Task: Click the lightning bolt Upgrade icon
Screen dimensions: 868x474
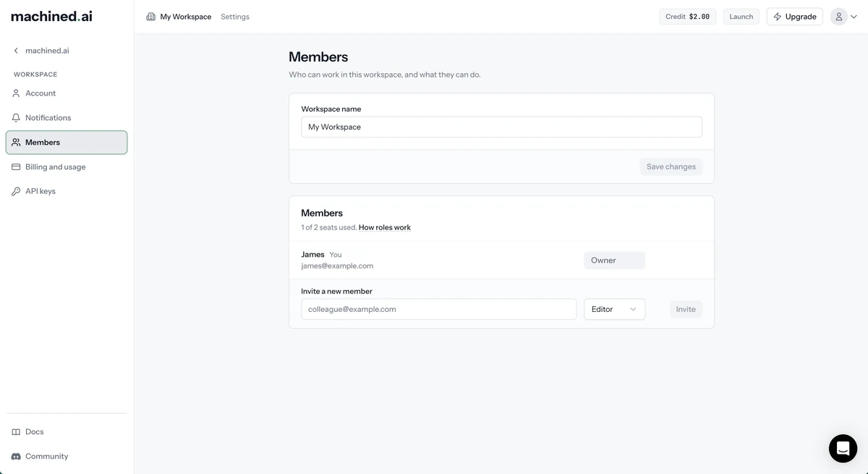Action: click(778, 17)
